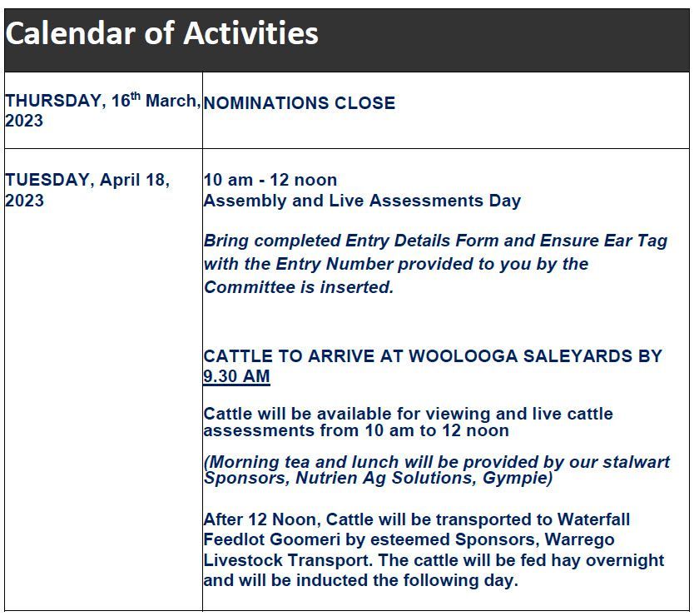The image size is (694, 616).
Task: Click Cattle will be available for viewing line
Action: click(408, 414)
